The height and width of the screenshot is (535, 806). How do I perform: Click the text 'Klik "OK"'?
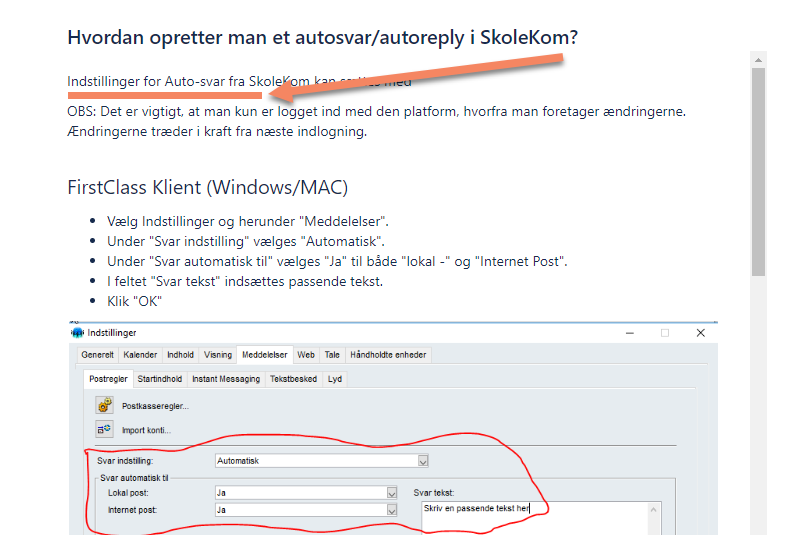pos(134,301)
